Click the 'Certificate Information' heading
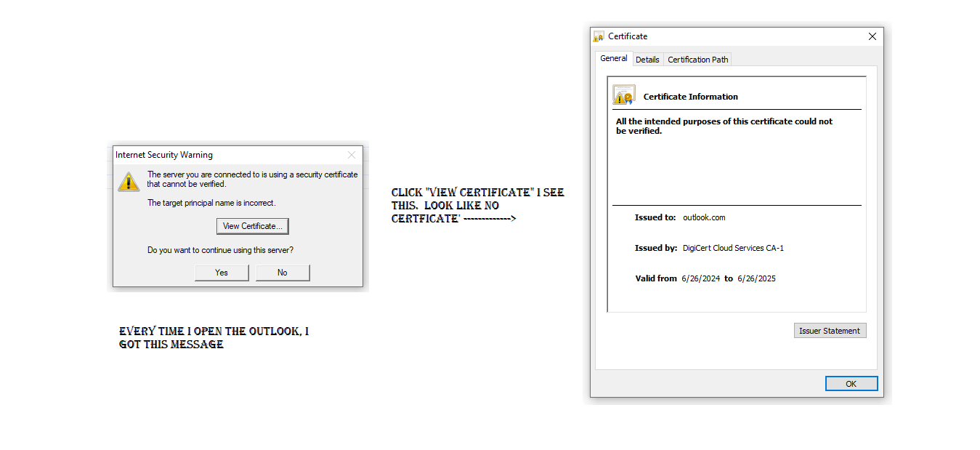 point(691,97)
